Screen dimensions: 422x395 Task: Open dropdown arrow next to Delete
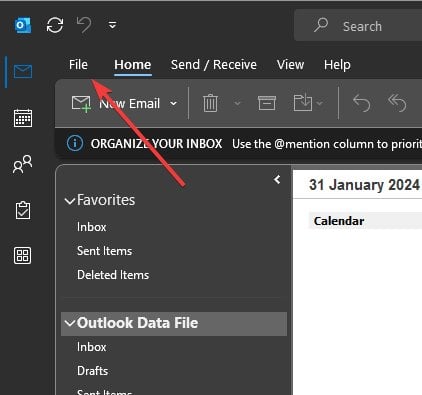point(237,103)
